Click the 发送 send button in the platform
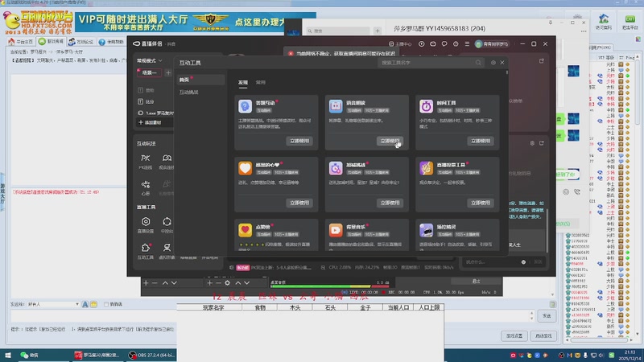This screenshot has height=362, width=644. pyautogui.click(x=547, y=316)
